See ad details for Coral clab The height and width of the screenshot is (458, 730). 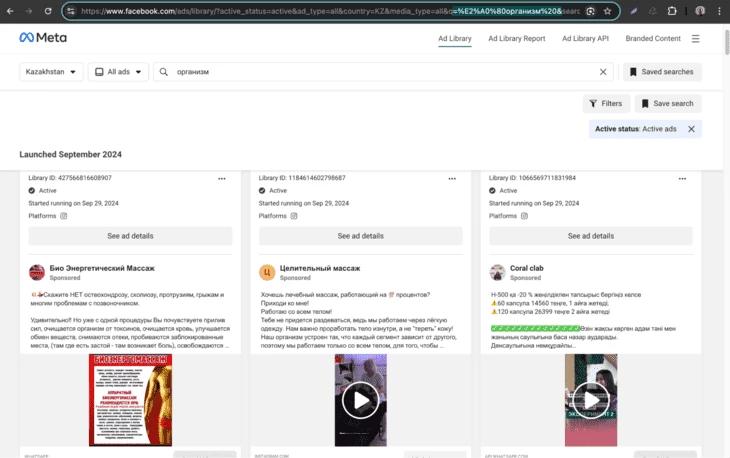591,236
